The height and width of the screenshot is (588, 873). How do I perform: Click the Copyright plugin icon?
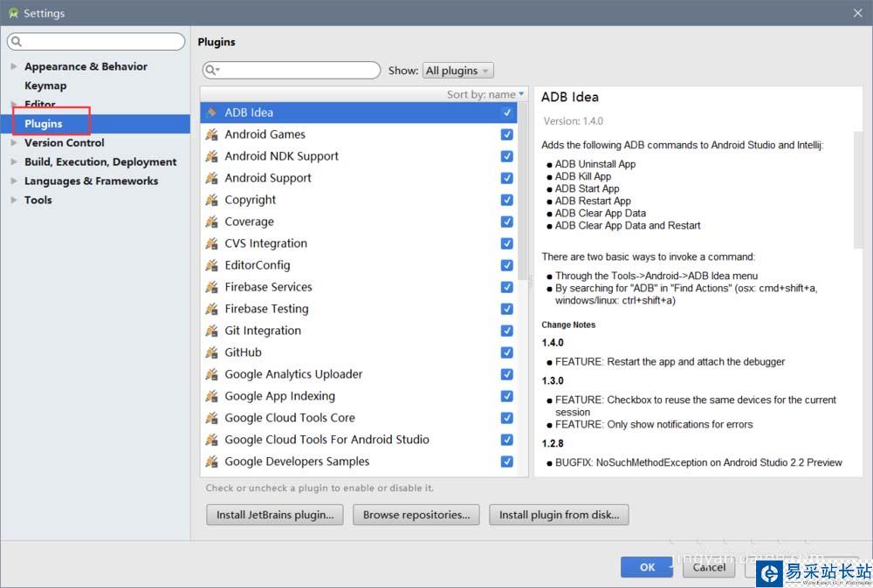tap(210, 200)
